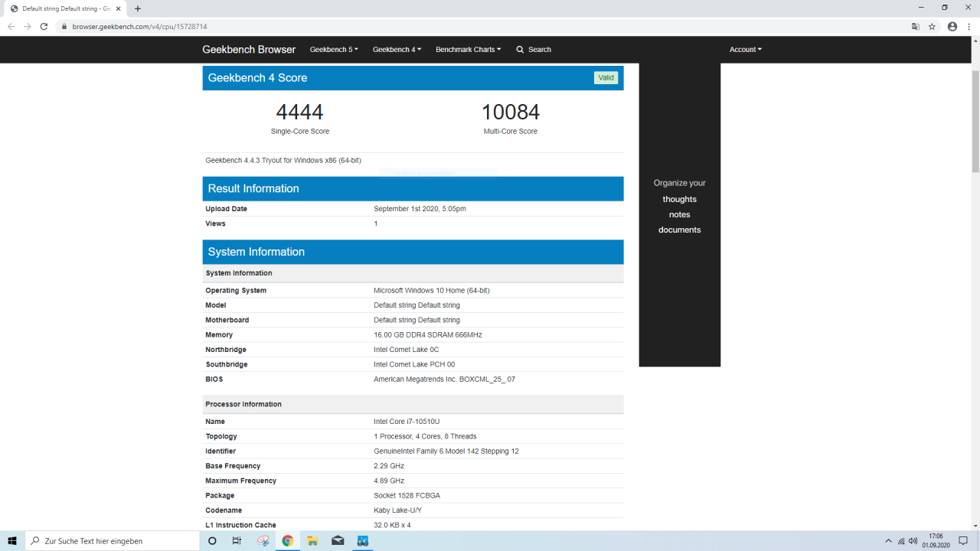Click the GenuineIntel Family 6 identifier
980x551 pixels.
click(446, 452)
